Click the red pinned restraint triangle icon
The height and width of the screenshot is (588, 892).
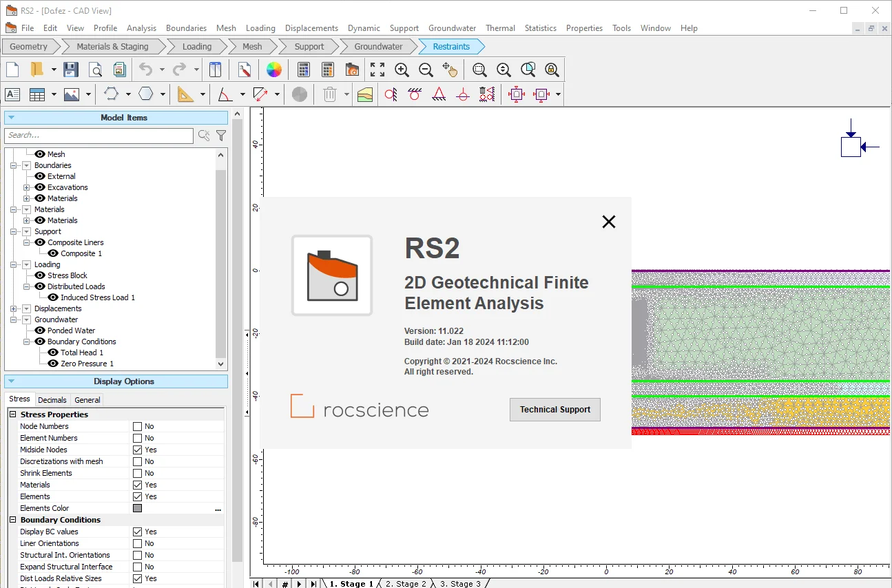coord(439,94)
